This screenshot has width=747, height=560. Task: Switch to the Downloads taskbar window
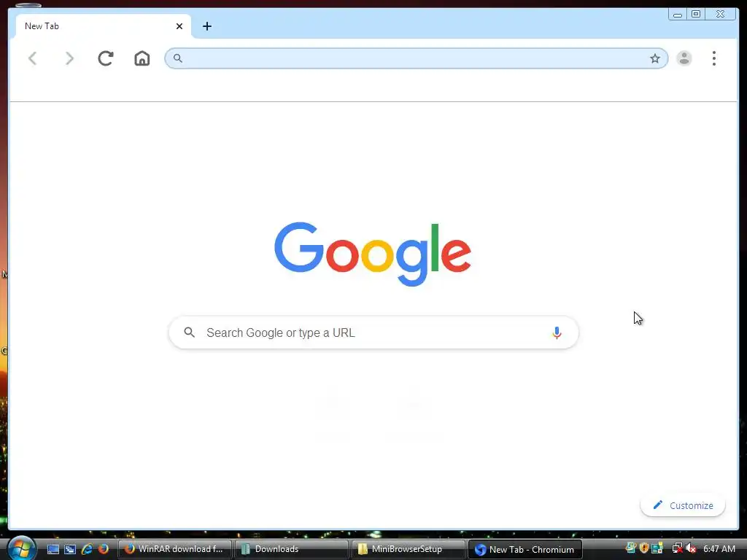coord(292,549)
